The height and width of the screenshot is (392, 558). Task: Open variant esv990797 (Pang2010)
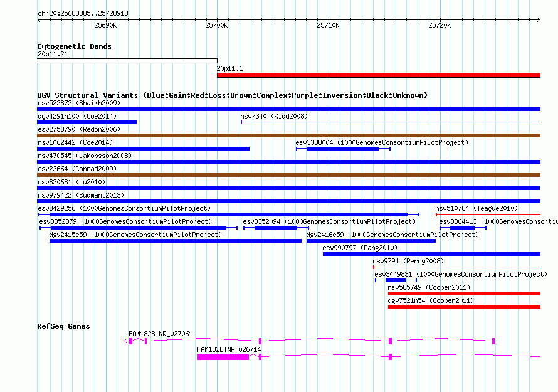click(360, 248)
